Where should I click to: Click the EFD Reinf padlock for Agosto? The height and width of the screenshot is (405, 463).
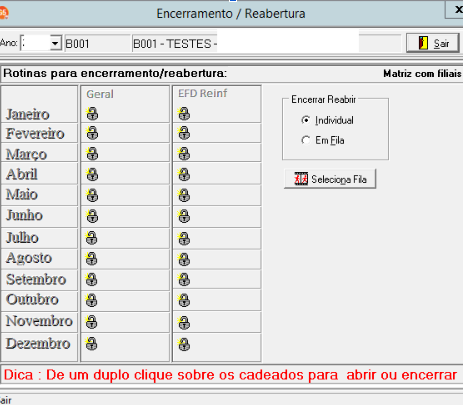click(x=184, y=259)
